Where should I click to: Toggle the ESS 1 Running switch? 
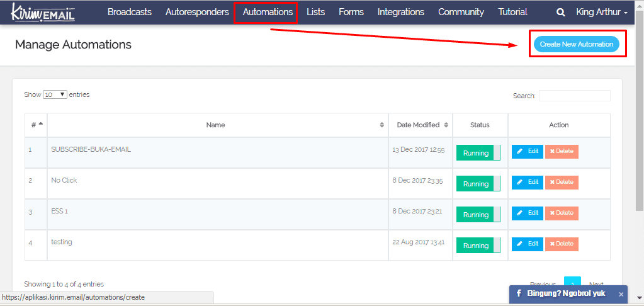click(x=478, y=215)
